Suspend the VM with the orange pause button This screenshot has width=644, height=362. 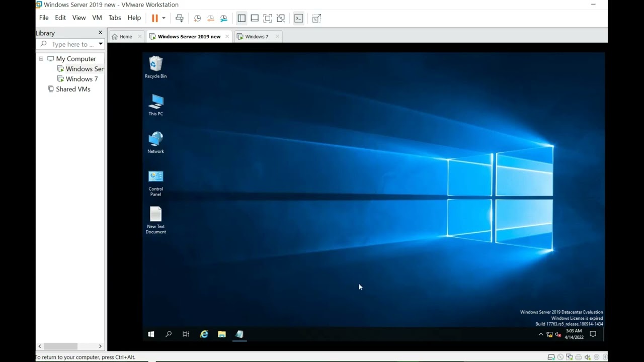tap(155, 18)
